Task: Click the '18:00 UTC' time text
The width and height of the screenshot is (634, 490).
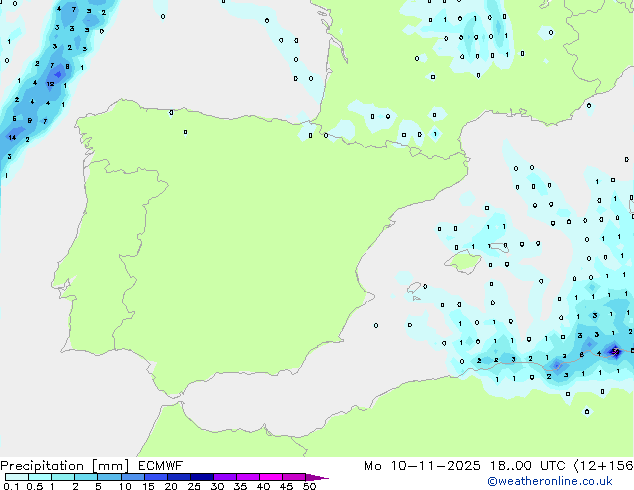Action: [x=527, y=466]
